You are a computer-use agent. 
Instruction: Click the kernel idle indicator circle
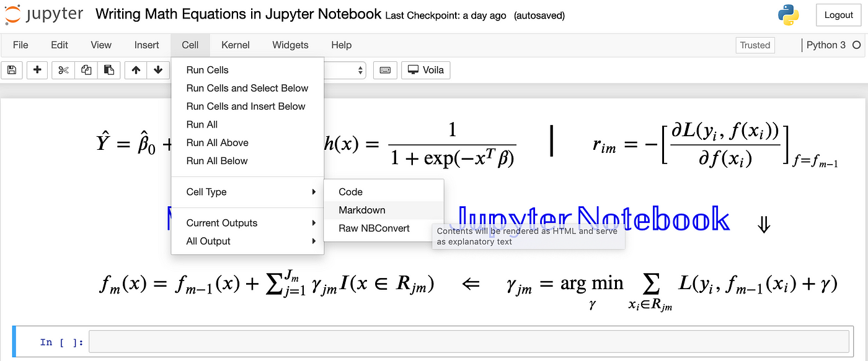[857, 45]
